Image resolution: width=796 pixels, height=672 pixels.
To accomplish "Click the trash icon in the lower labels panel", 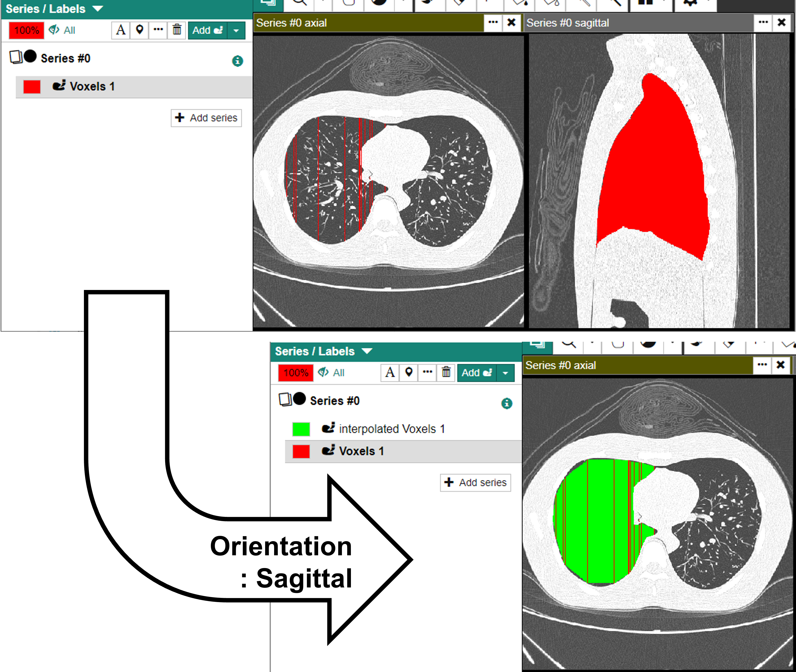I will (x=446, y=372).
